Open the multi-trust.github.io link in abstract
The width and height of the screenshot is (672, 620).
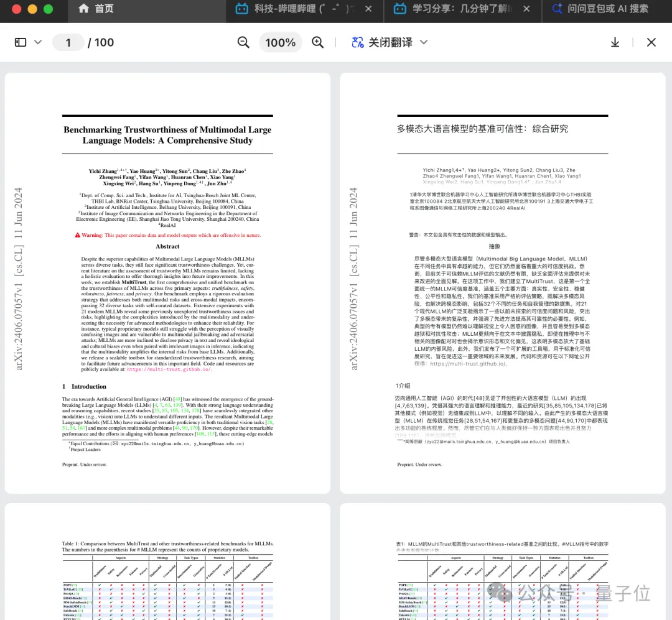169,369
